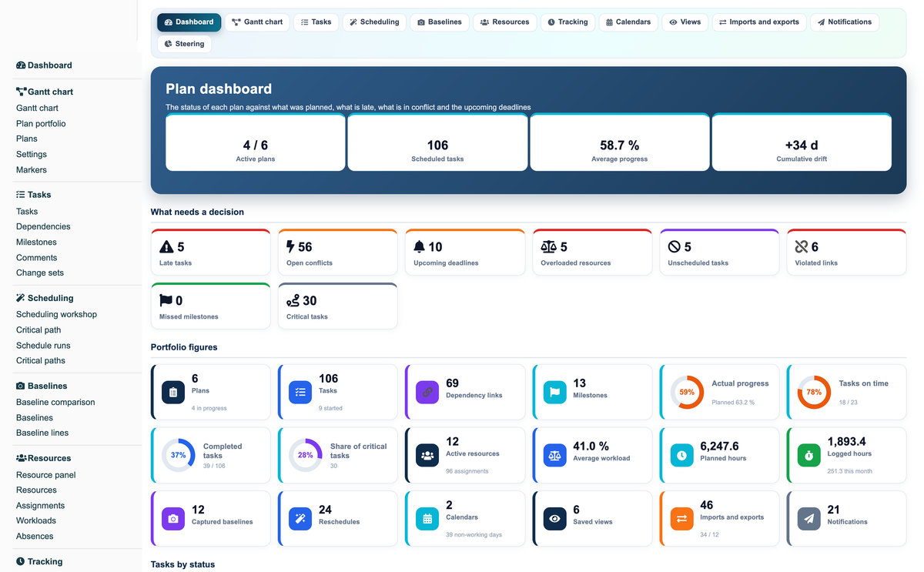Open the Tasks tab in top bar
Image resolution: width=924 pixels, height=572 pixels.
click(316, 22)
